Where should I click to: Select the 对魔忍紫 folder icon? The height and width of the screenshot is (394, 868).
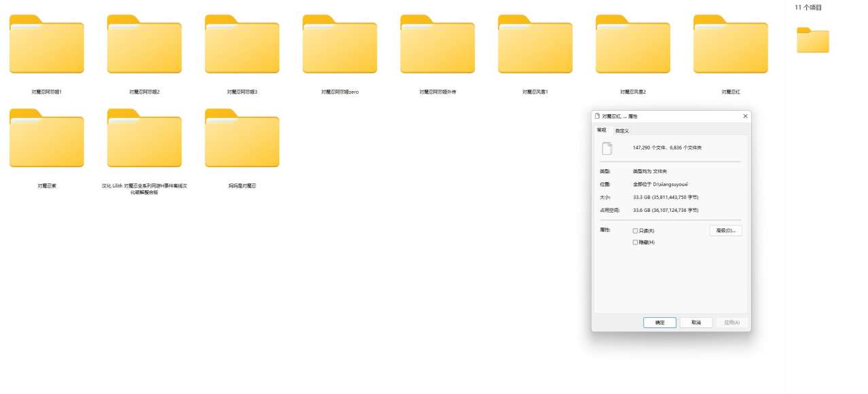(46, 138)
